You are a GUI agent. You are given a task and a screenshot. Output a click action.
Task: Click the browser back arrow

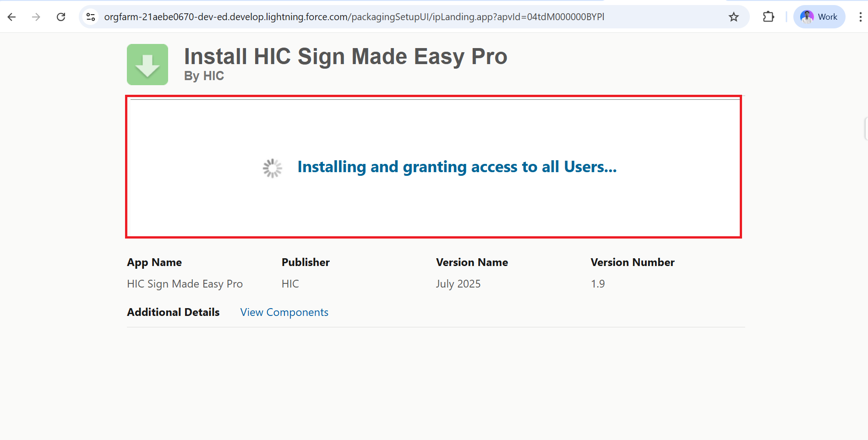(12, 17)
